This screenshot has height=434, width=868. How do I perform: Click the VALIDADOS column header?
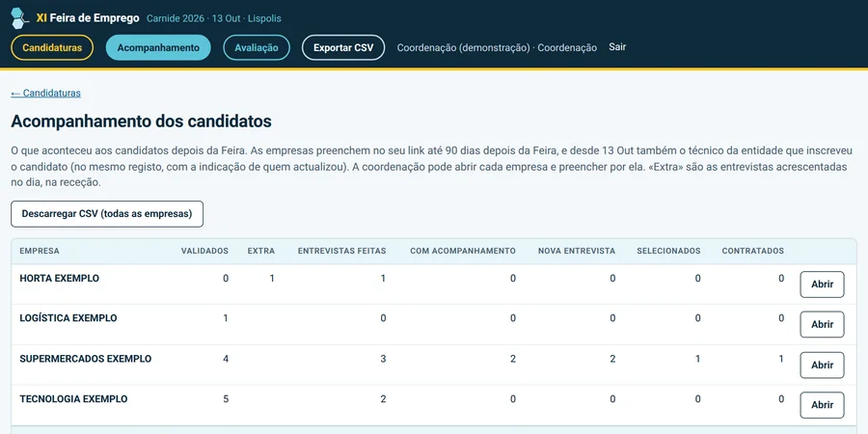click(x=204, y=251)
